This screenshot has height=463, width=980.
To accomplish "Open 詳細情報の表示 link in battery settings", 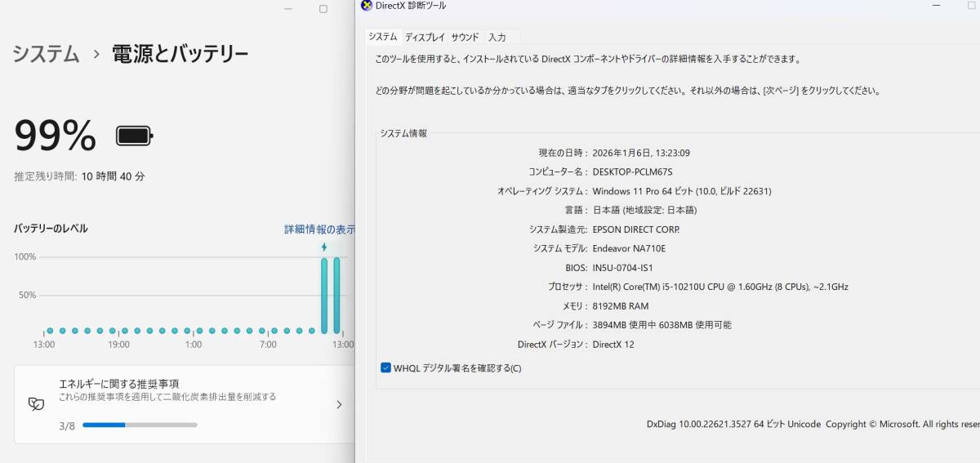I will point(319,229).
